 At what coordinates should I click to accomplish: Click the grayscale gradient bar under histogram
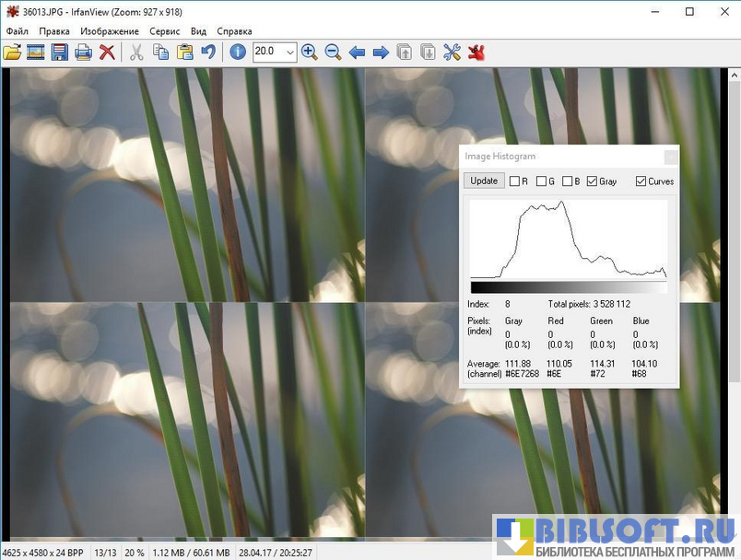568,287
